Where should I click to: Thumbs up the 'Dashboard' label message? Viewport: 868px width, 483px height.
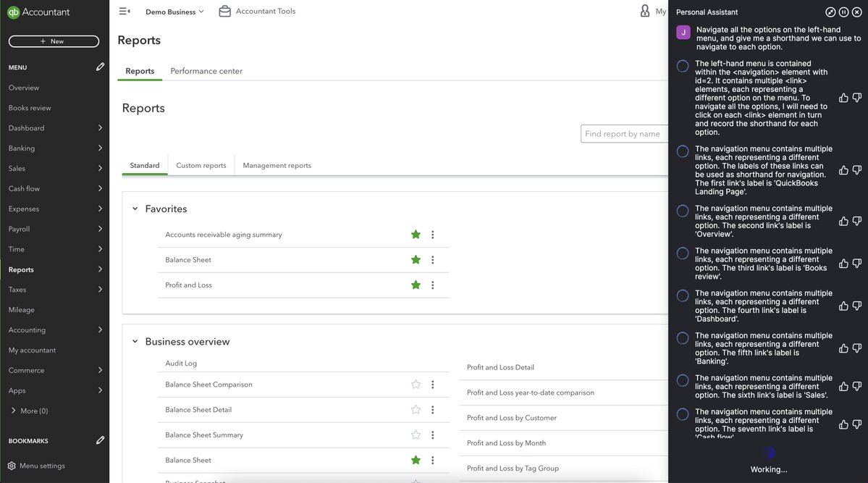coord(843,306)
